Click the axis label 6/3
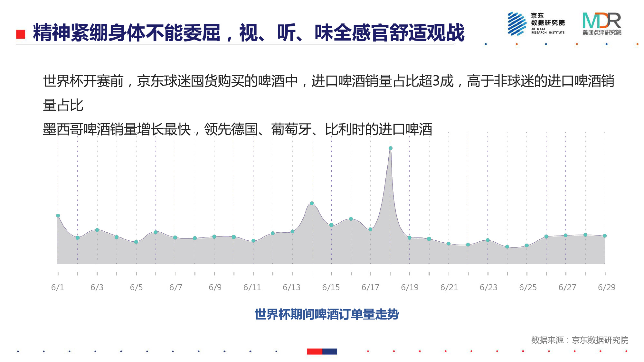 coord(97,287)
